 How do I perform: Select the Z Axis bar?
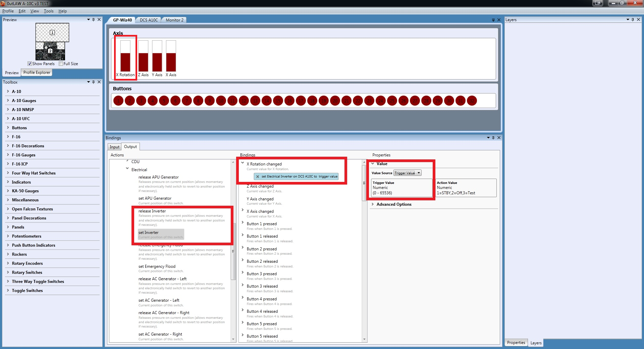point(143,56)
